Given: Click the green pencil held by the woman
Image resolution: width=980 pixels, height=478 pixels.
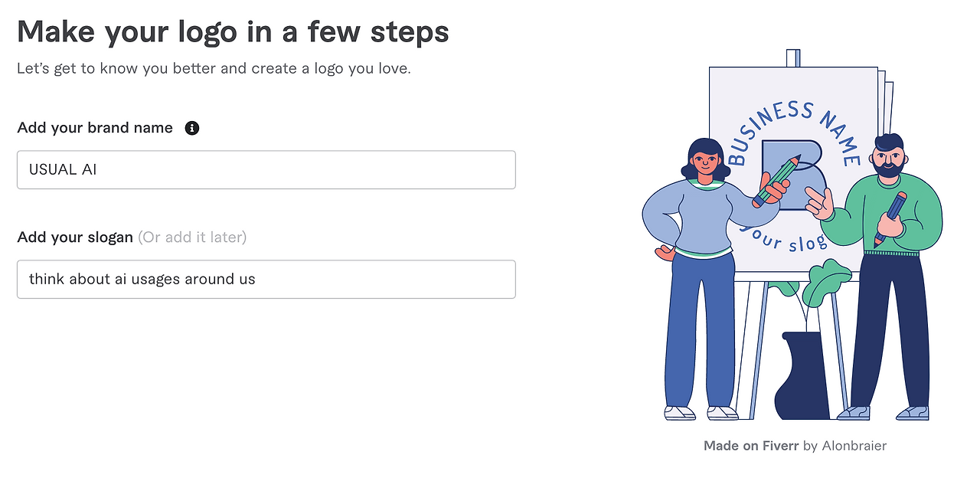Looking at the screenshot, I should (x=775, y=182).
